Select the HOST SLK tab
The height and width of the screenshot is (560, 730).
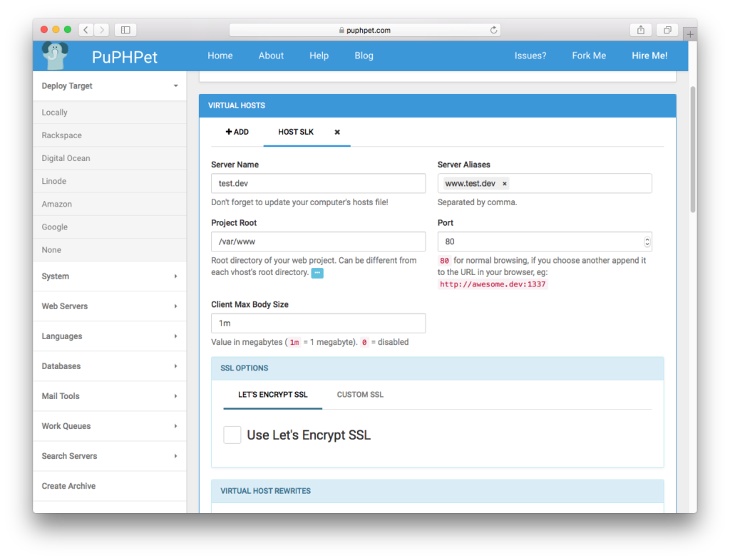pyautogui.click(x=296, y=132)
